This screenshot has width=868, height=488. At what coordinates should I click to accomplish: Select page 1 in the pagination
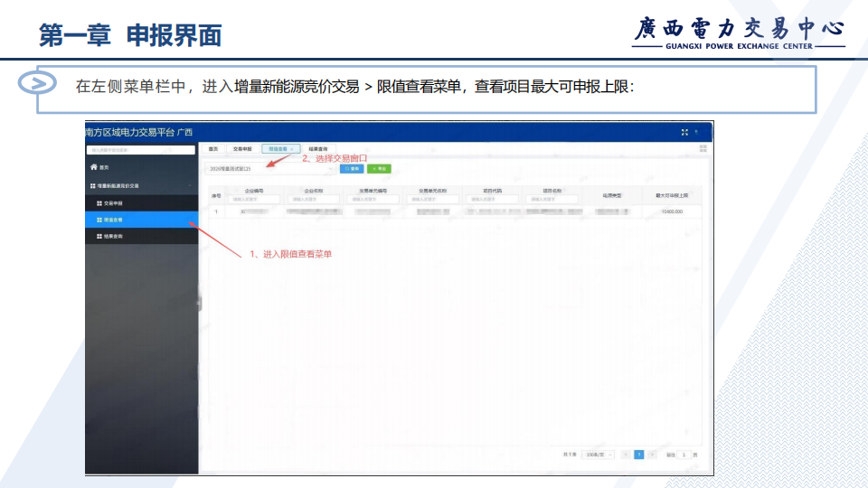tap(639, 455)
